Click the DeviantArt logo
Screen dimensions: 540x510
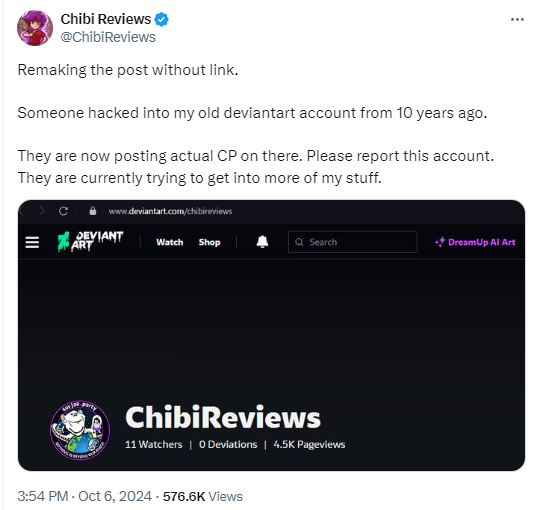tap(90, 241)
